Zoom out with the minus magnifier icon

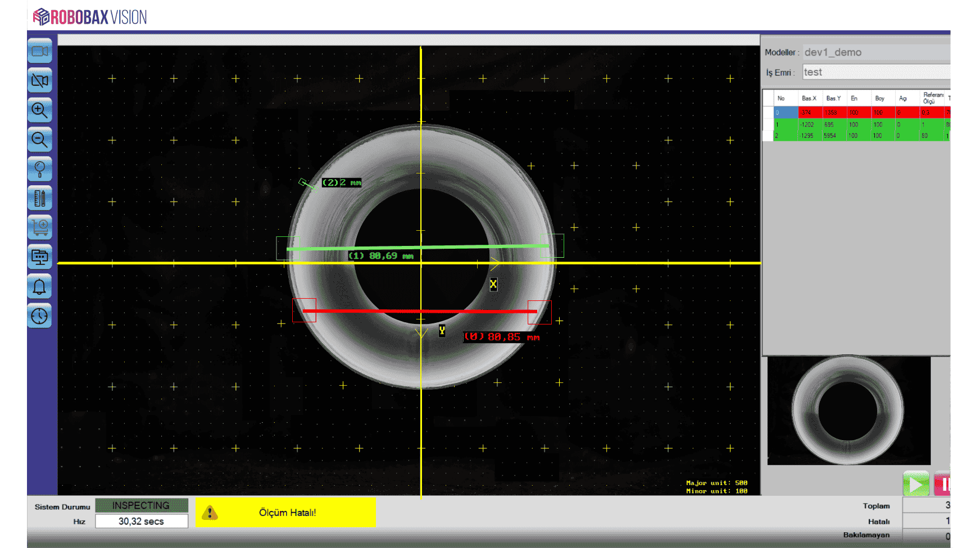coord(40,139)
